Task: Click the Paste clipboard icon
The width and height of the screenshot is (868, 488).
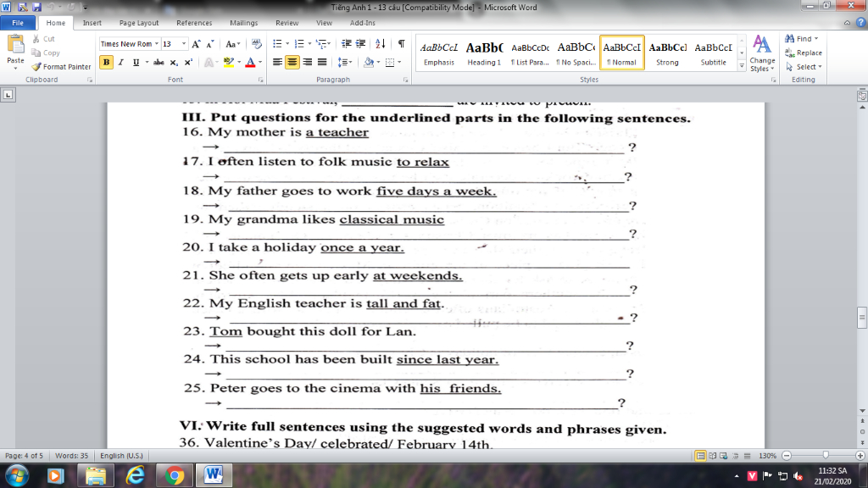Action: [x=15, y=44]
